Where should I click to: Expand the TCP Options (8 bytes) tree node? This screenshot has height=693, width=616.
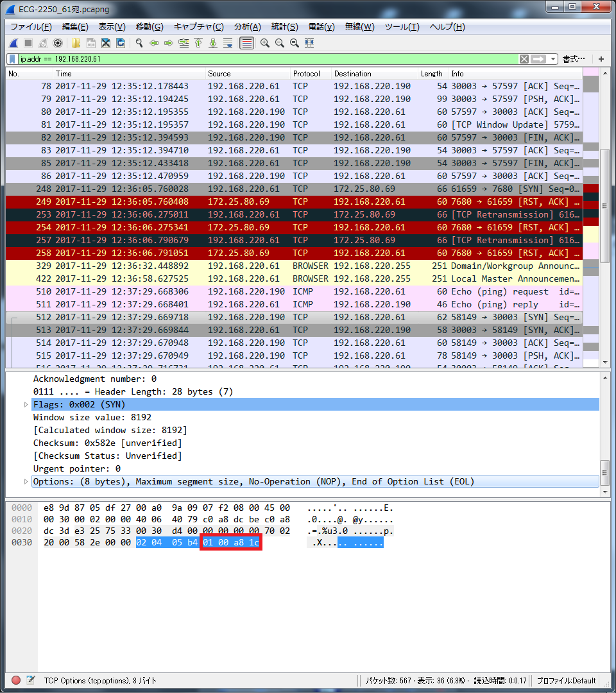[x=26, y=481]
